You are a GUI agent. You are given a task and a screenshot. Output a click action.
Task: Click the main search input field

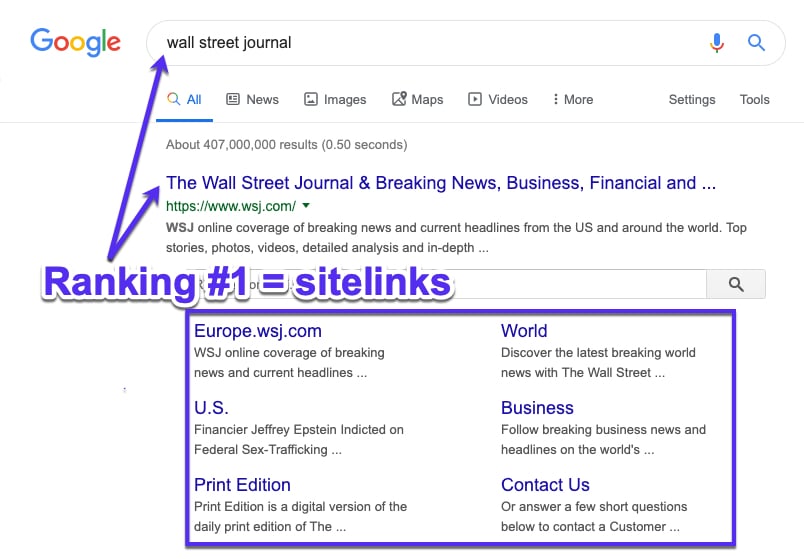point(420,43)
